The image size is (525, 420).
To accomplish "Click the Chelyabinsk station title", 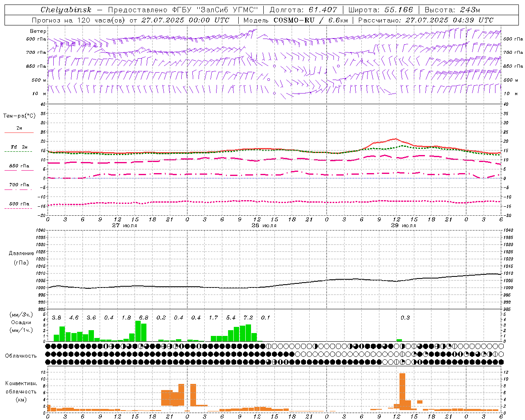I will click(66, 10).
